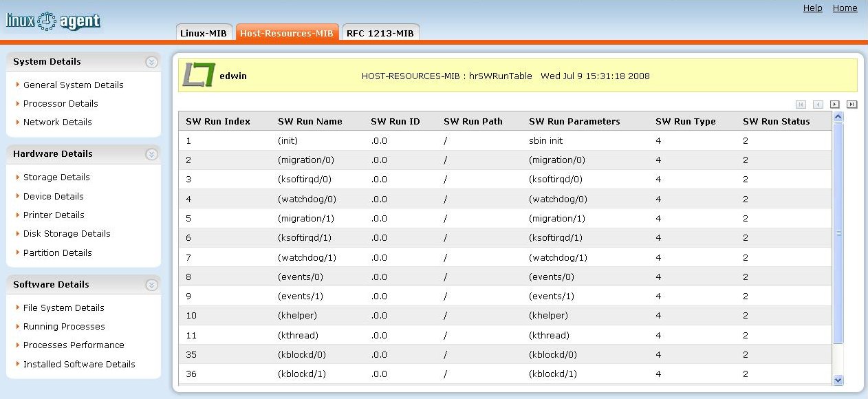Go to next page of table
This screenshot has height=399, width=868.
point(834,105)
